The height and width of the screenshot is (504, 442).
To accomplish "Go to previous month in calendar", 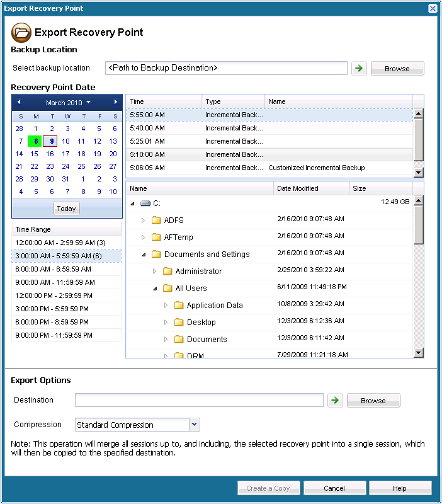I will coord(19,102).
